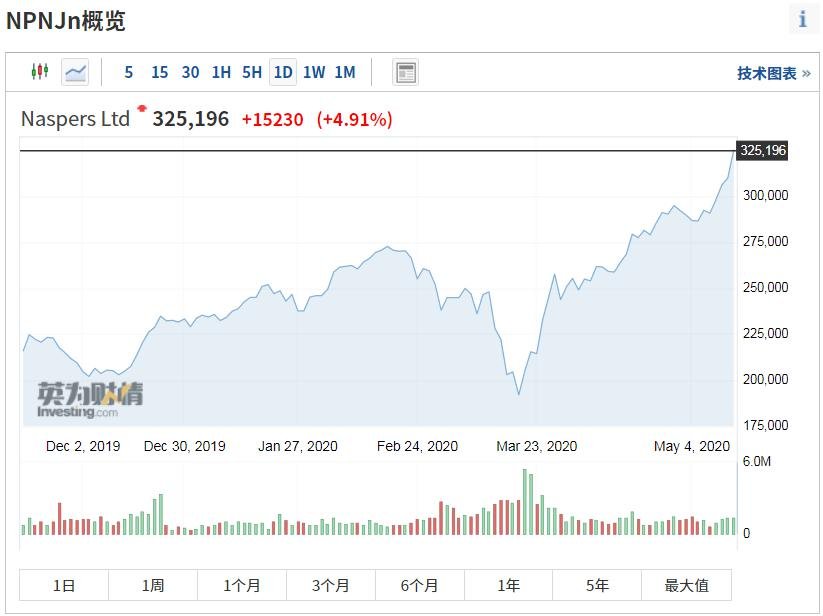Click the 最大值 range button
823x616 pixels.
click(687, 585)
